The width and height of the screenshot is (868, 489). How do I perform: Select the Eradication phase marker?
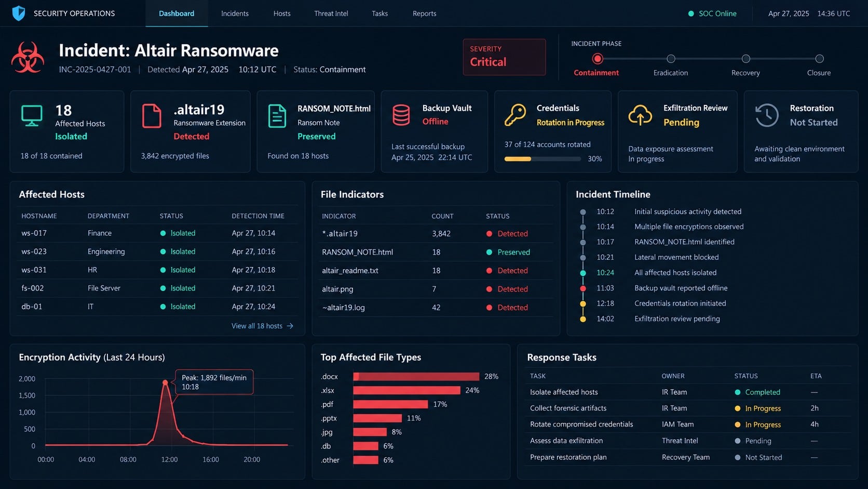[671, 59]
